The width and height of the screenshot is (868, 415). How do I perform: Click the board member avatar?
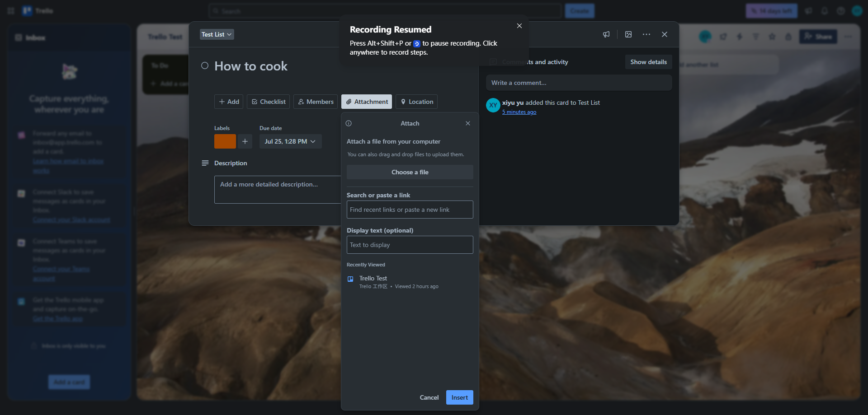pyautogui.click(x=705, y=37)
